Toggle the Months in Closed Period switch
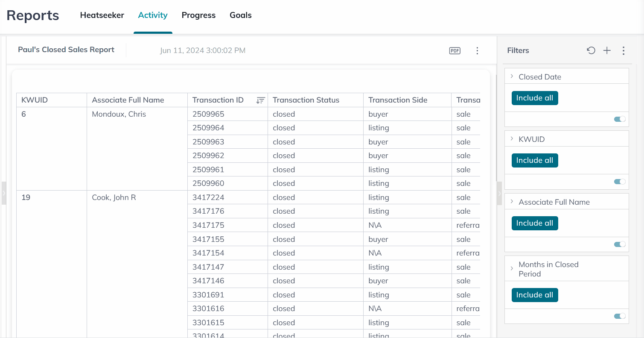 coord(620,316)
